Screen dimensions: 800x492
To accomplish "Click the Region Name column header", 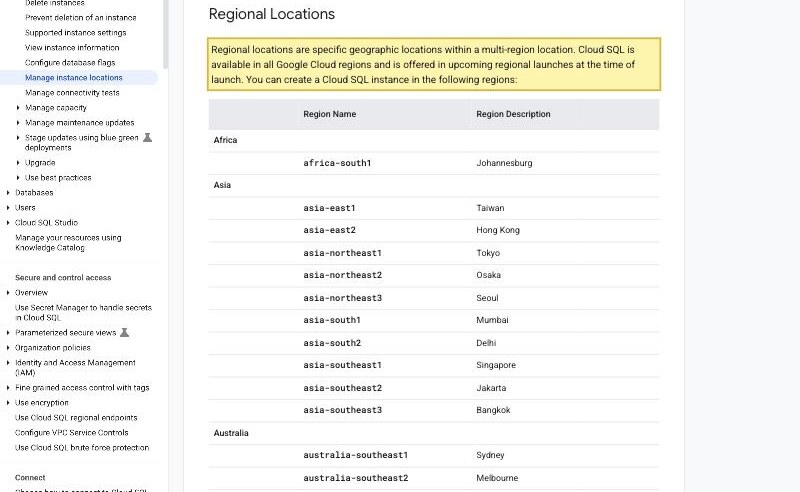I will (x=330, y=114).
